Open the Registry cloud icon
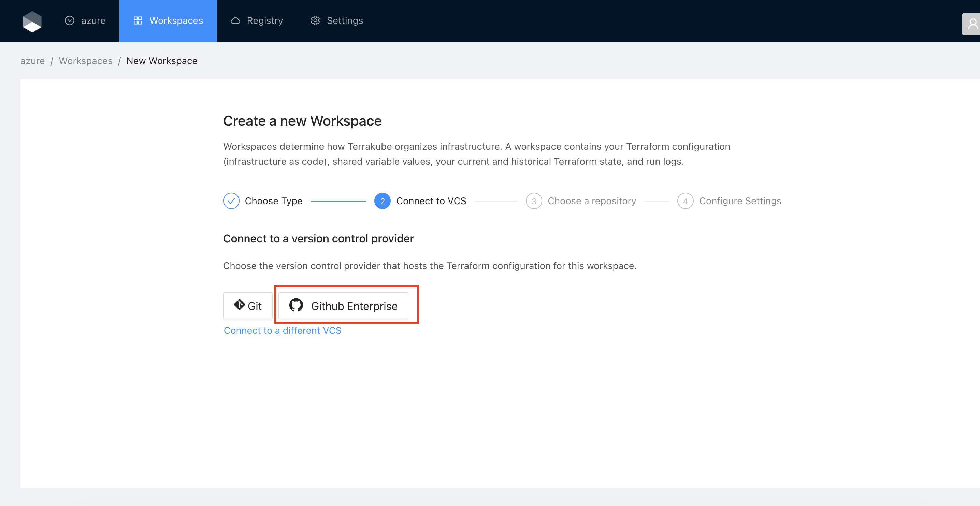 (235, 20)
